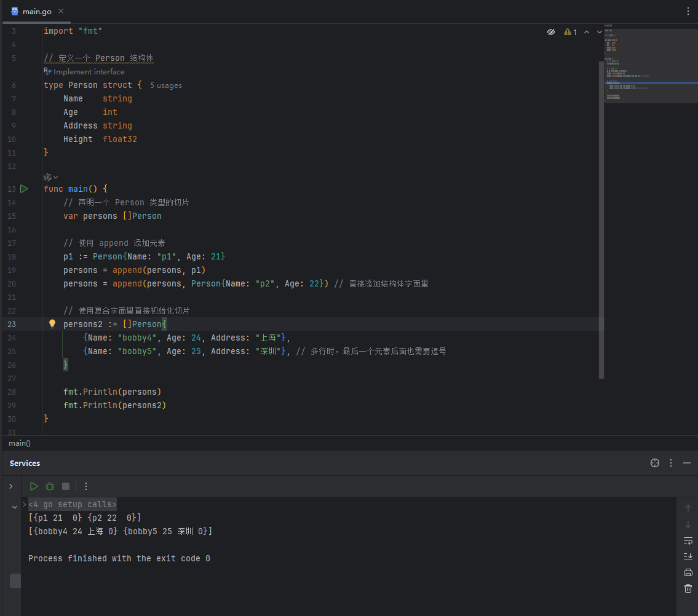Stop the running process

click(x=66, y=486)
